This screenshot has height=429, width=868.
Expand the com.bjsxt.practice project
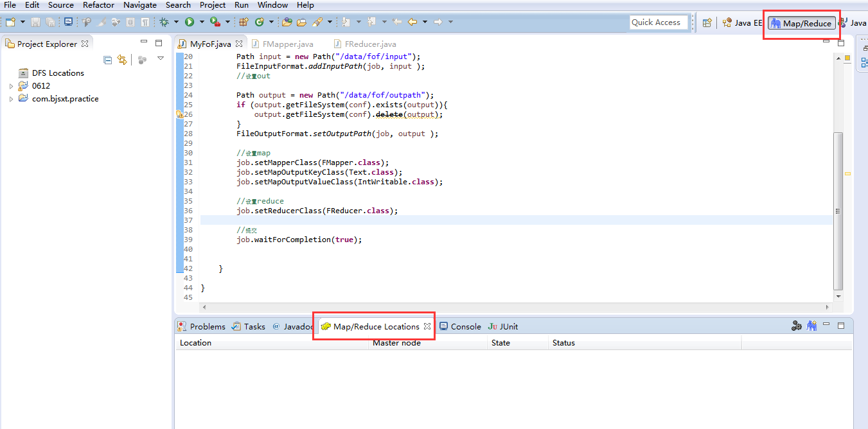pyautogui.click(x=11, y=98)
